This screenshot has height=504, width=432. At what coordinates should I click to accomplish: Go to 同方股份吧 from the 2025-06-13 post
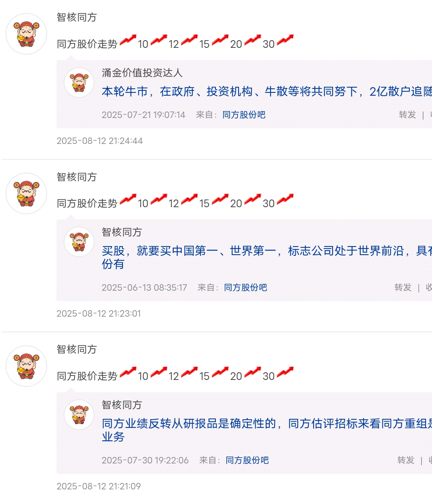(x=245, y=287)
